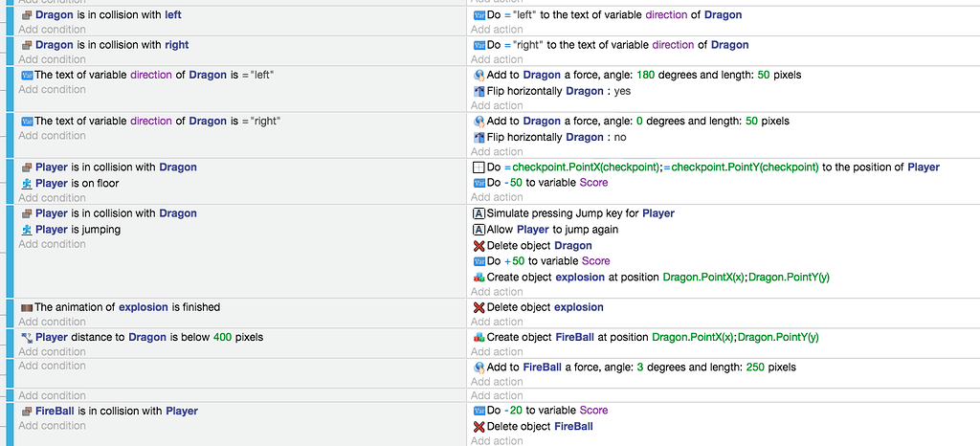Select 'FireBall is in collision with Player' condition text
The width and height of the screenshot is (980, 446).
[117, 411]
